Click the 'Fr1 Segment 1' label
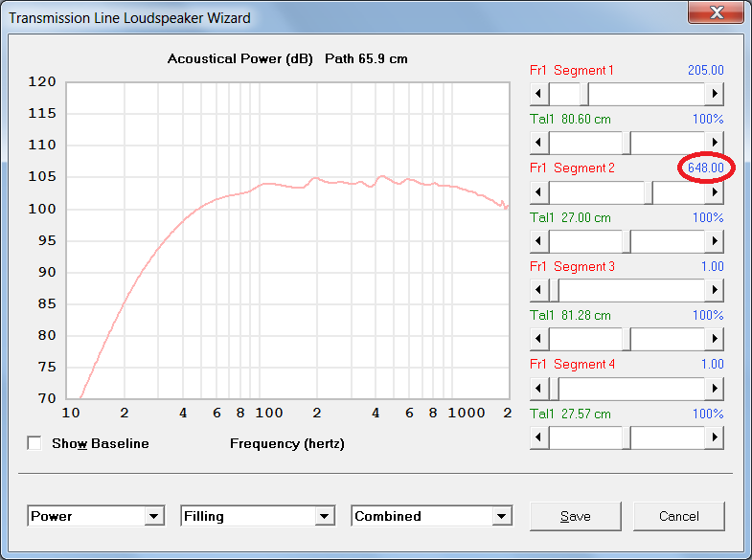The width and height of the screenshot is (752, 560). point(572,71)
